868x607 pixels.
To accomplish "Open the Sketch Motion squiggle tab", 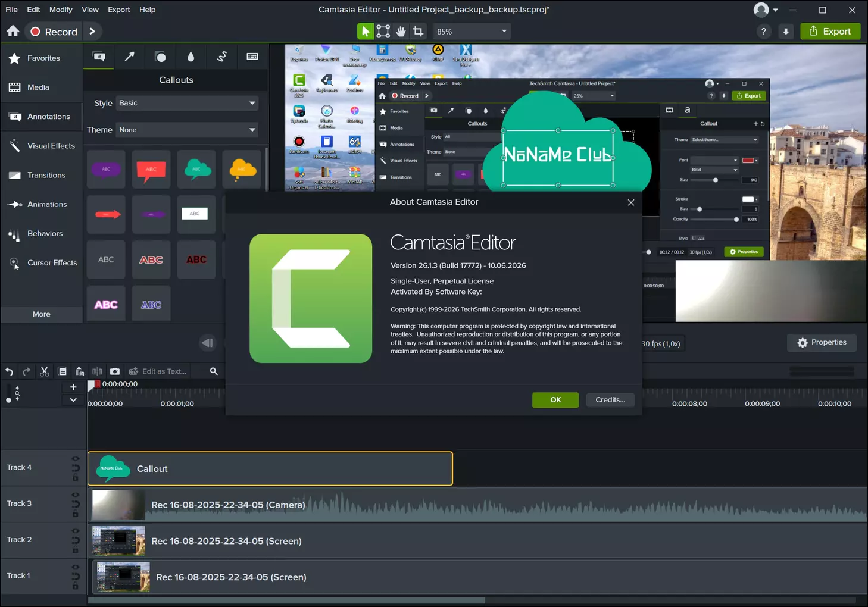I will click(x=221, y=57).
